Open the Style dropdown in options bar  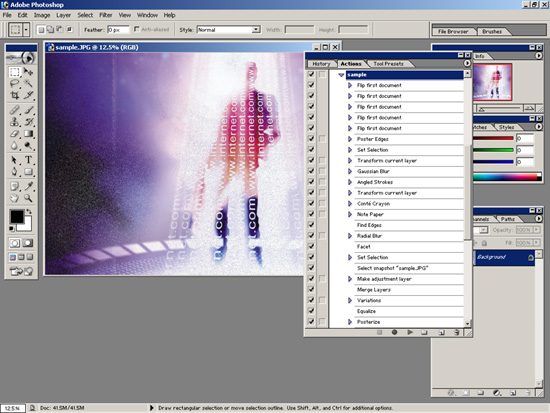click(256, 30)
